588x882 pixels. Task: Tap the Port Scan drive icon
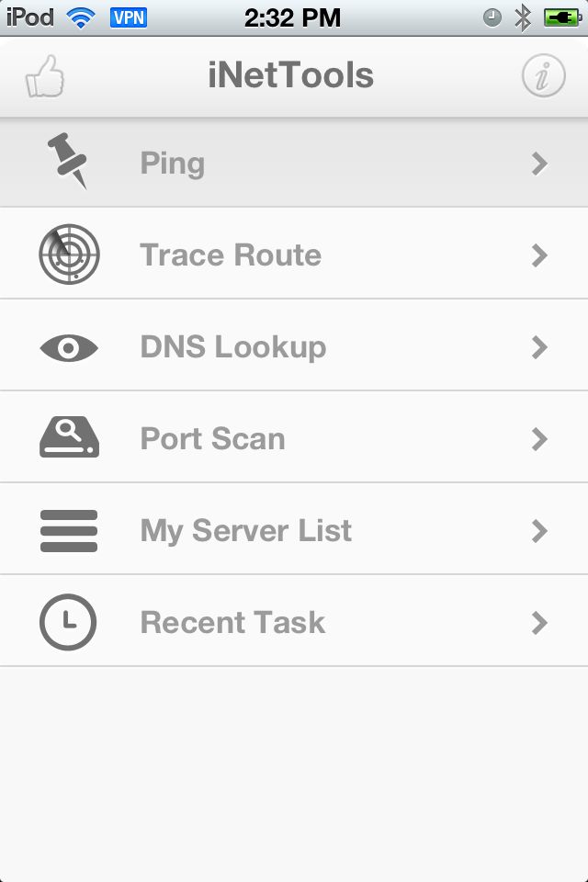pos(69,436)
